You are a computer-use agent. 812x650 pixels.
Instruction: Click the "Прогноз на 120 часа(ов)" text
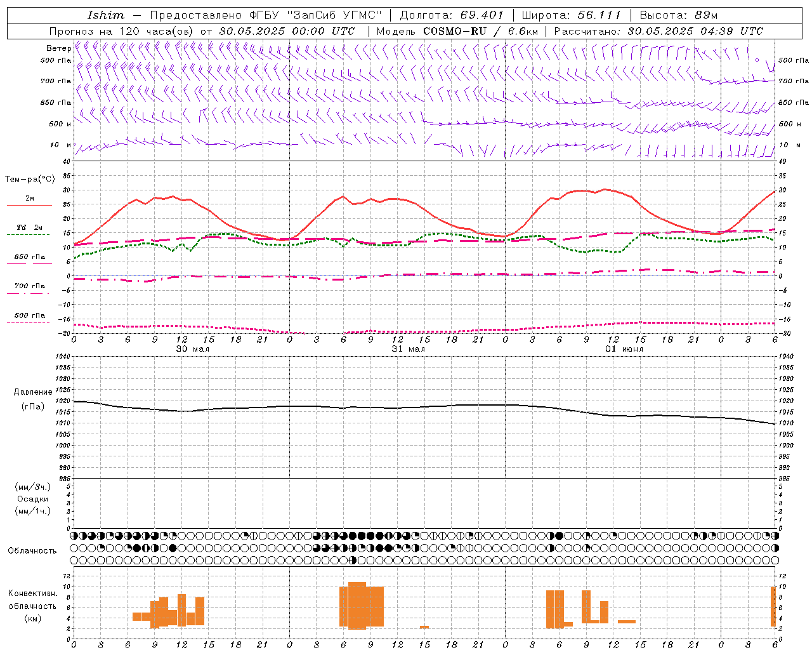(x=122, y=31)
